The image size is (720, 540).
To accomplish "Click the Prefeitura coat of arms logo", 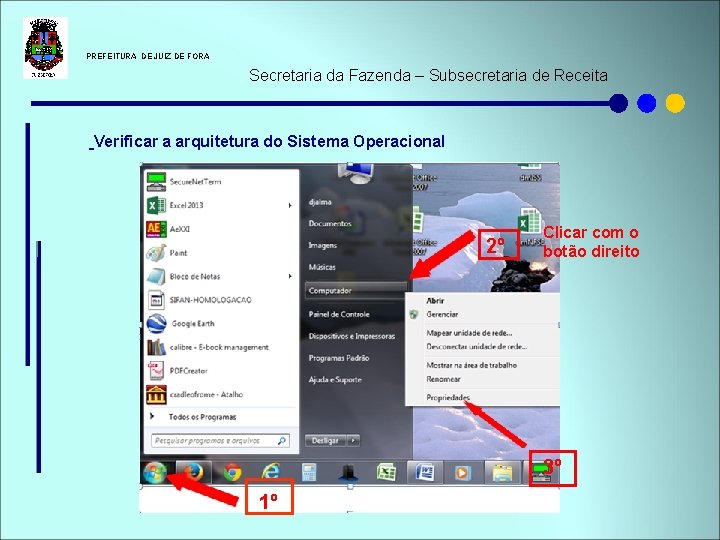I will pyautogui.click(x=45, y=48).
